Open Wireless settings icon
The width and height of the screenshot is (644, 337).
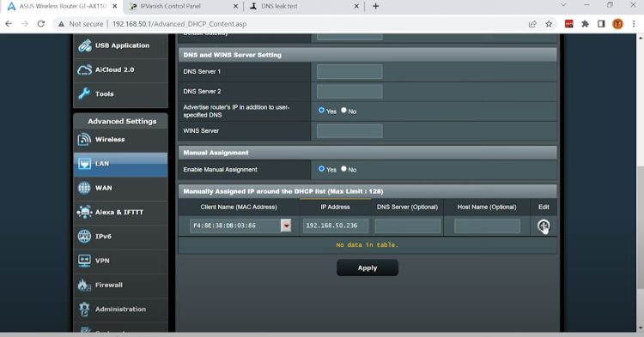pos(85,140)
